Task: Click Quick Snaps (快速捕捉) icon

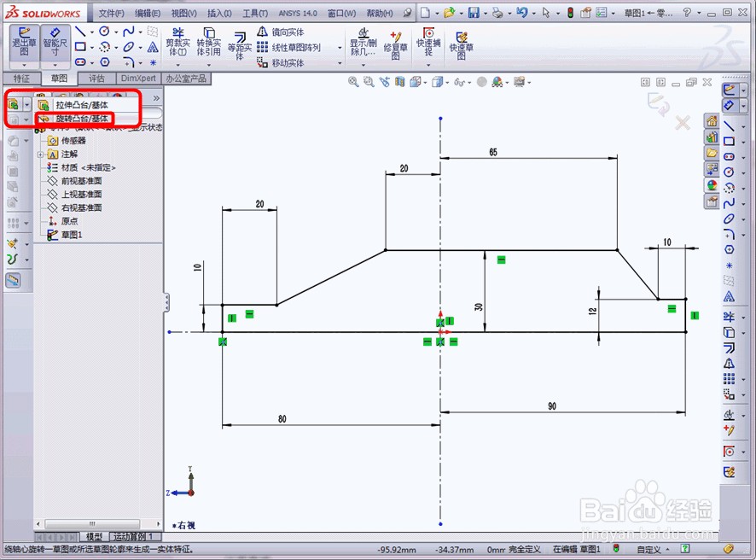Action: (x=428, y=42)
